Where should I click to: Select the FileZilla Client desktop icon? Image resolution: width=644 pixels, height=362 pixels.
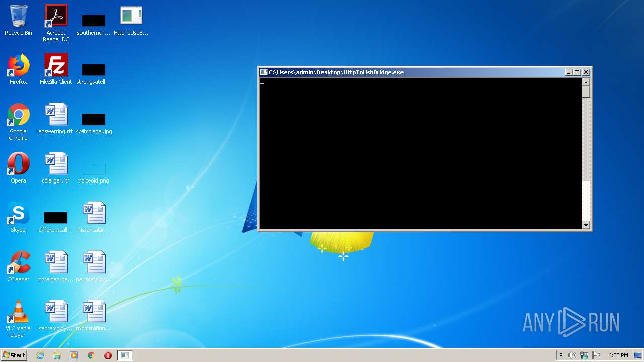pos(56,70)
